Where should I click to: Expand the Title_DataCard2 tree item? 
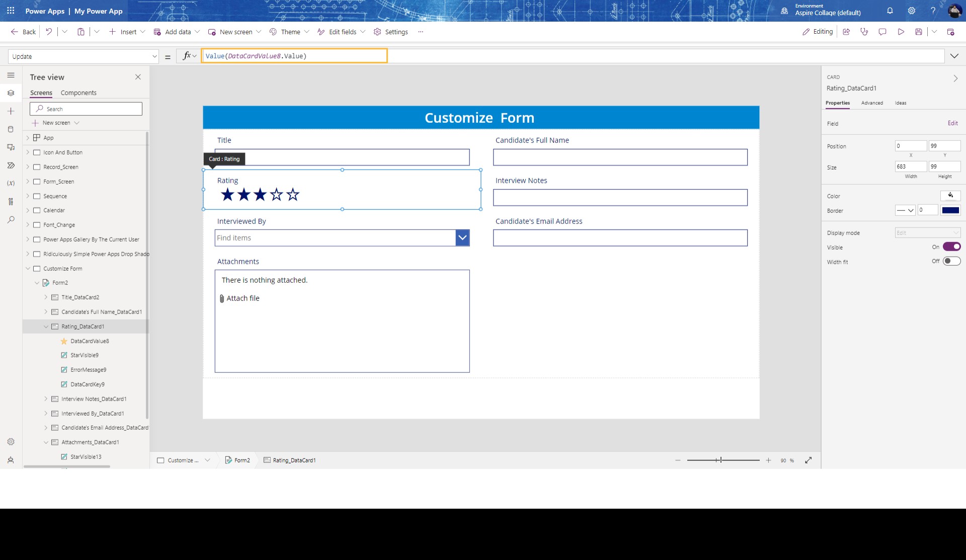click(x=46, y=297)
